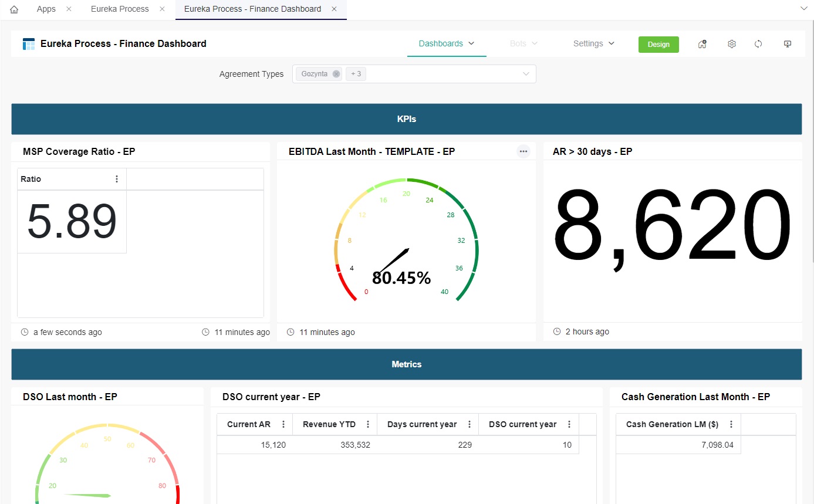814x504 pixels.
Task: Click the green Design button
Action: point(658,44)
